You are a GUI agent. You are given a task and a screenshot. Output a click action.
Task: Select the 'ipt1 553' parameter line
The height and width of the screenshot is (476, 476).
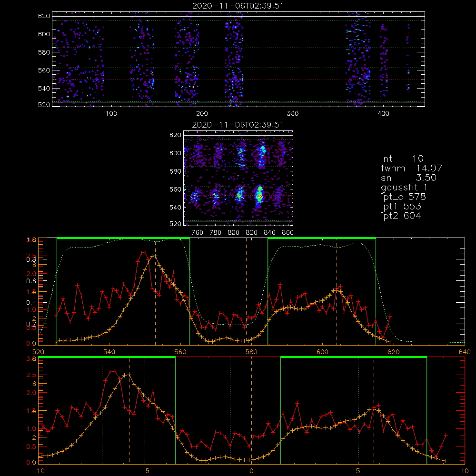coord(401,207)
